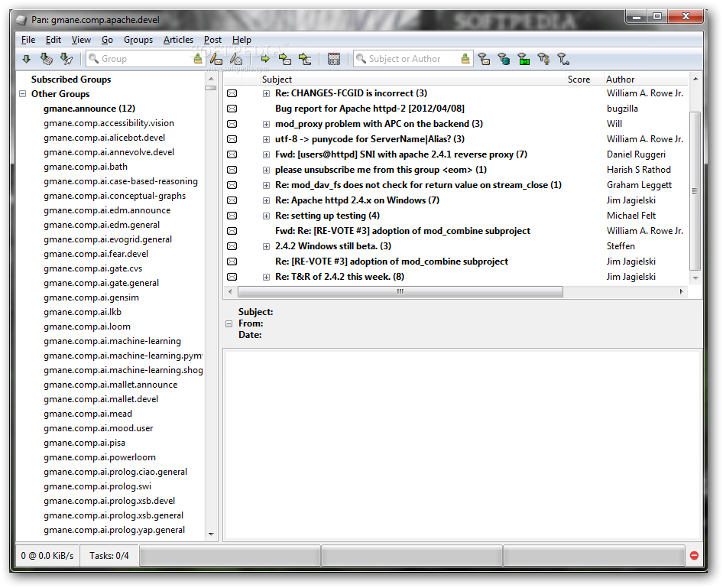Expand the please unsubscribe me thread
The image size is (723, 588).
pos(266,170)
